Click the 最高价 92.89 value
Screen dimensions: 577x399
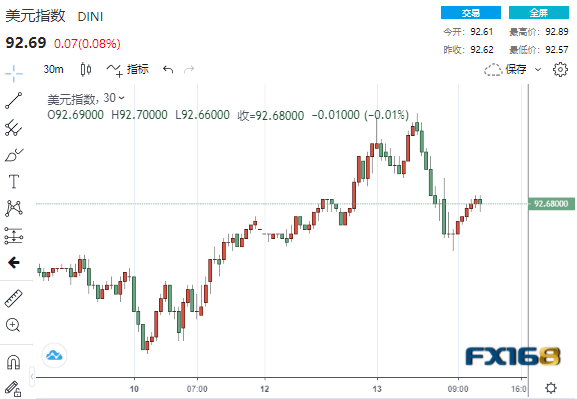[557, 32]
